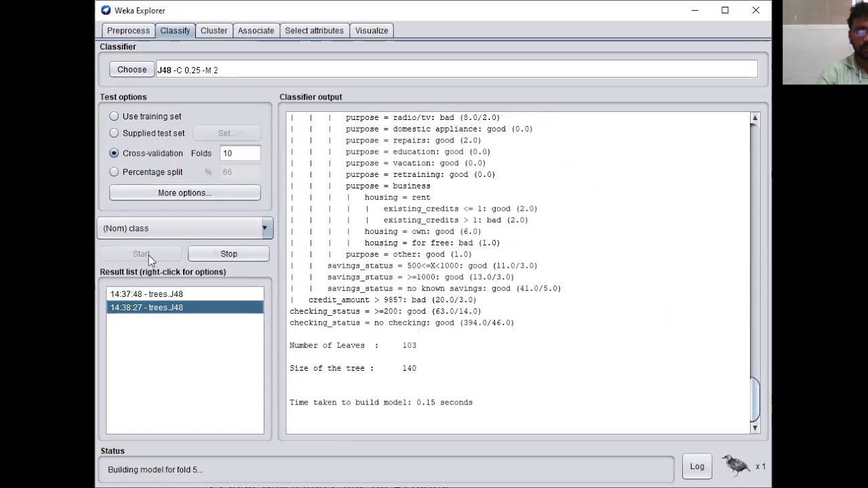Click Choose classifier button
Viewport: 868px width, 488px height.
point(132,70)
